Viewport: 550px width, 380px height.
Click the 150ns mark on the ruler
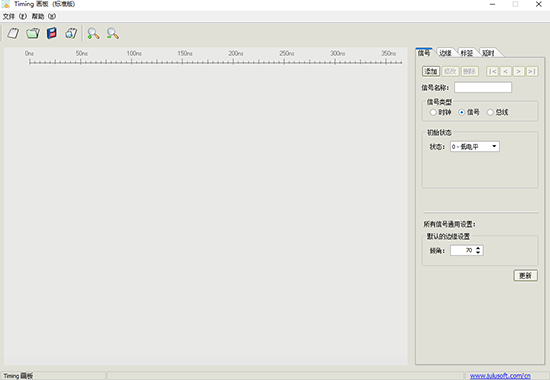(185, 54)
